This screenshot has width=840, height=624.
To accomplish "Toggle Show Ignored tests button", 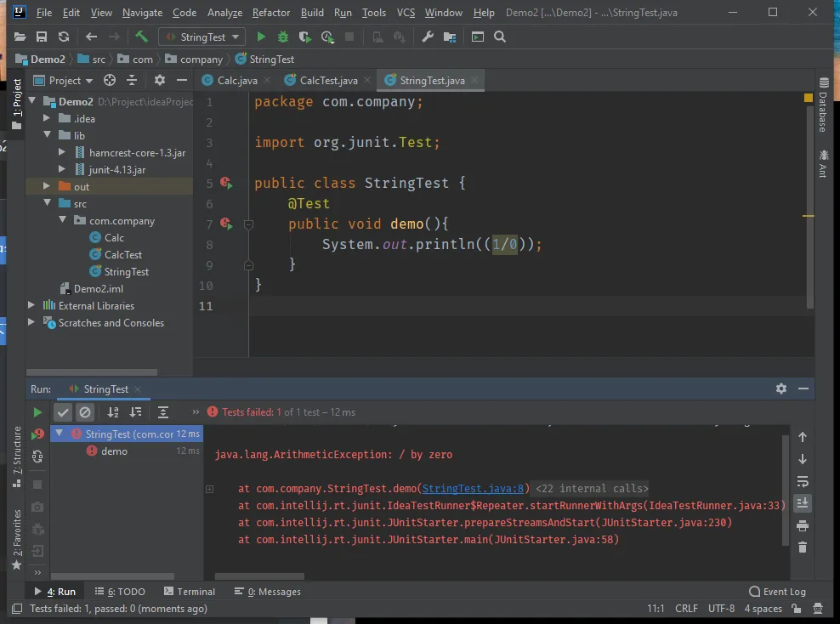I will (x=85, y=412).
